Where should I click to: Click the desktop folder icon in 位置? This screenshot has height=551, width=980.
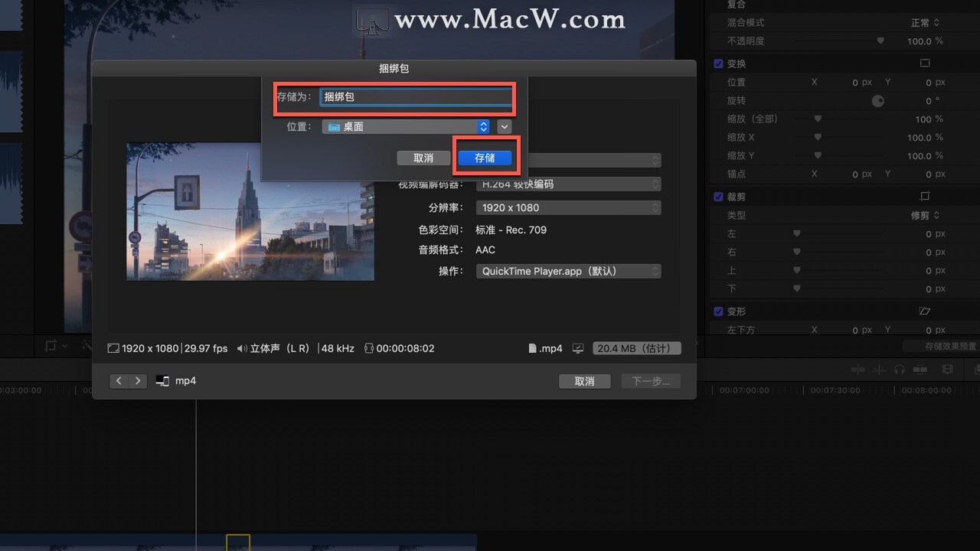pos(334,127)
